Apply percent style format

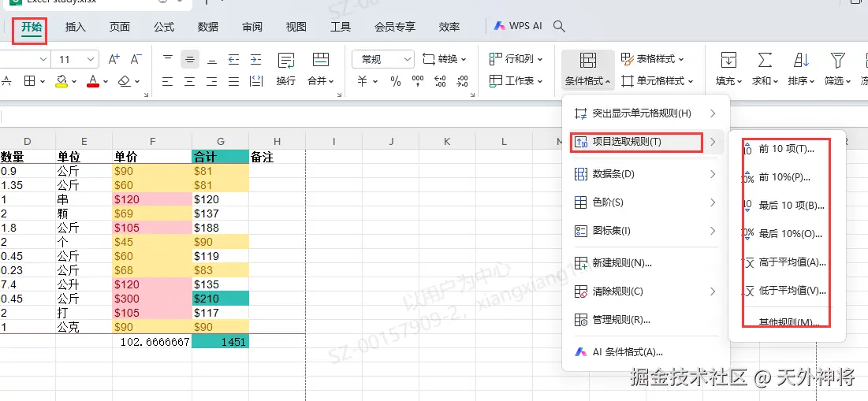click(x=395, y=81)
